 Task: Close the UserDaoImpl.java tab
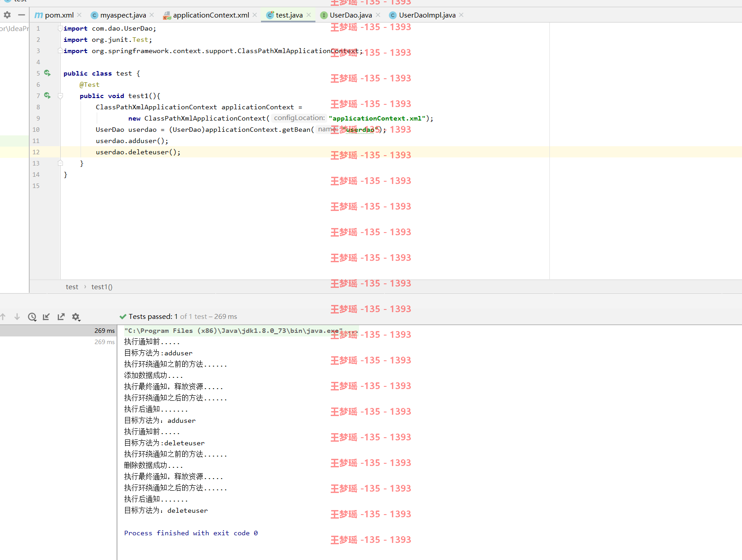pos(461,15)
